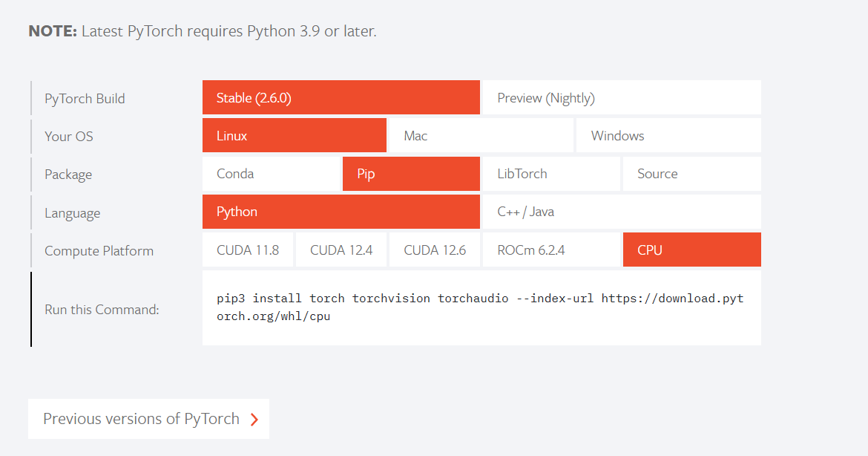The height and width of the screenshot is (456, 868).
Task: Choose Windows as your OS
Action: (668, 135)
